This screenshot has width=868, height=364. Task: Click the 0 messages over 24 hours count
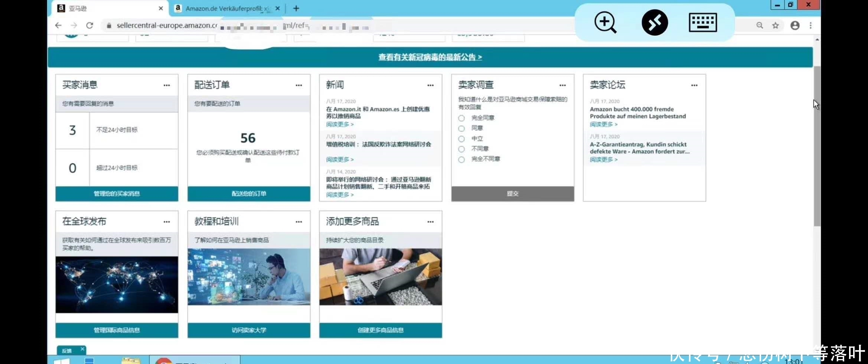(72, 168)
